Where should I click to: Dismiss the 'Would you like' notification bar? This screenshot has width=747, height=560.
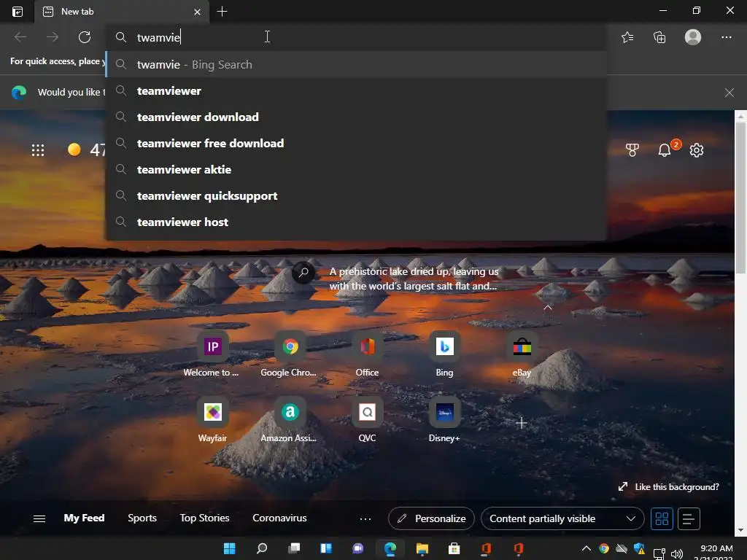[x=729, y=93]
